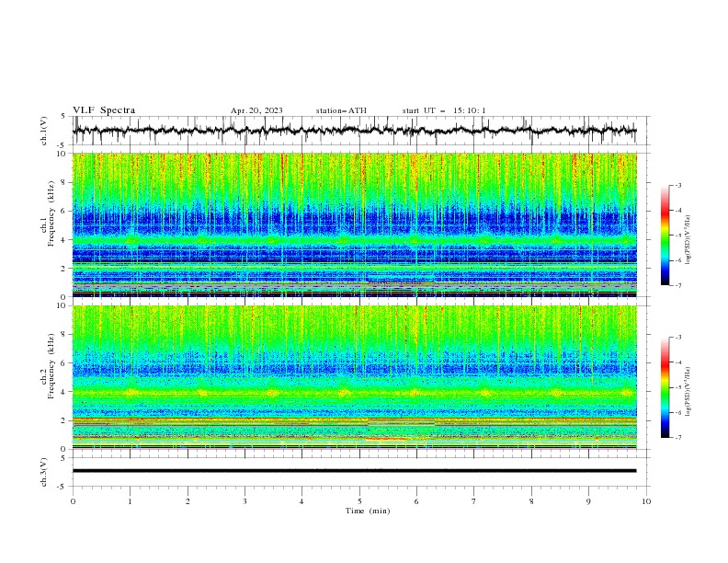Click the ch.1 voltage waveform trace
Screen dimensions: 728x563
(354, 131)
